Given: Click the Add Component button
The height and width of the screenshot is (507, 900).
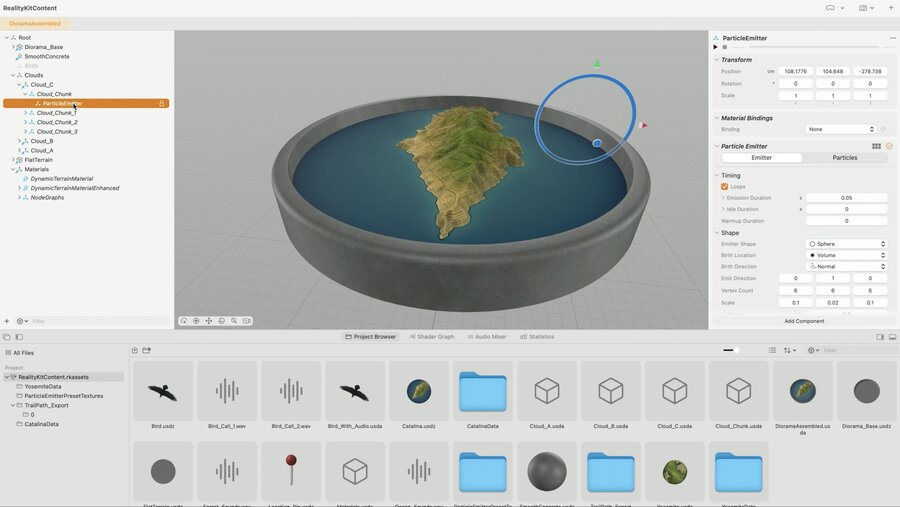Looking at the screenshot, I should 804,321.
